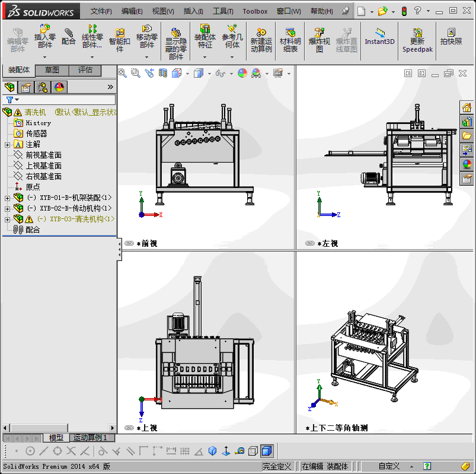
Task: Click the Display Style cube icon
Action: pos(199,73)
